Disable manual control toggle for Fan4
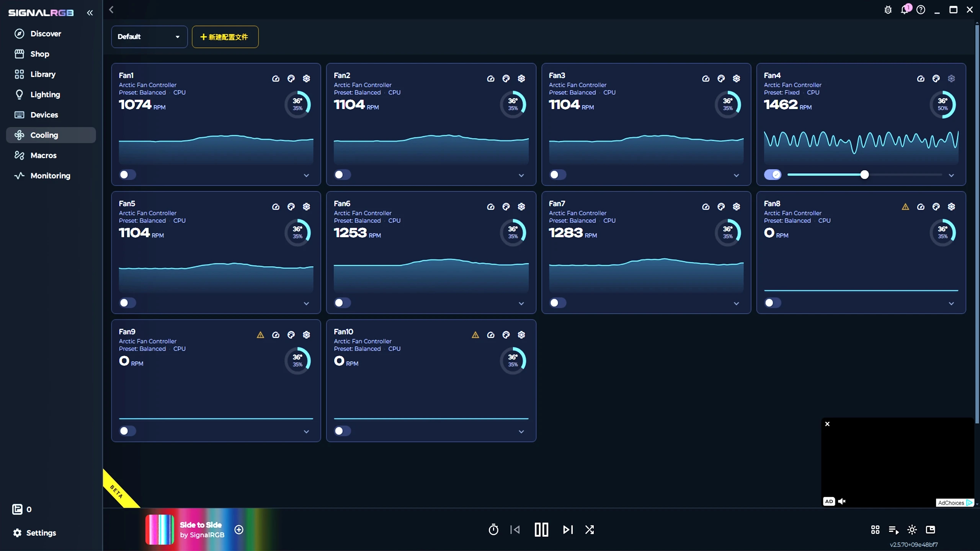The width and height of the screenshot is (980, 551). 773,174
